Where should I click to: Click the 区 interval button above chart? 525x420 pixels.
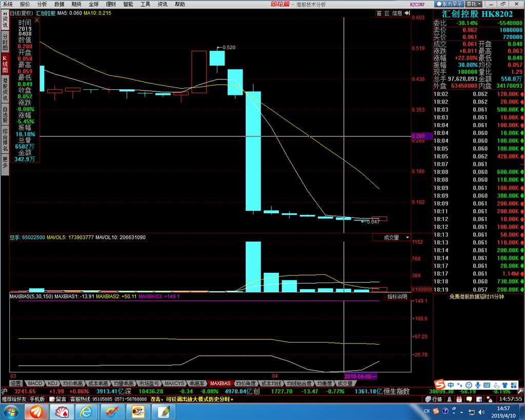coord(387,13)
